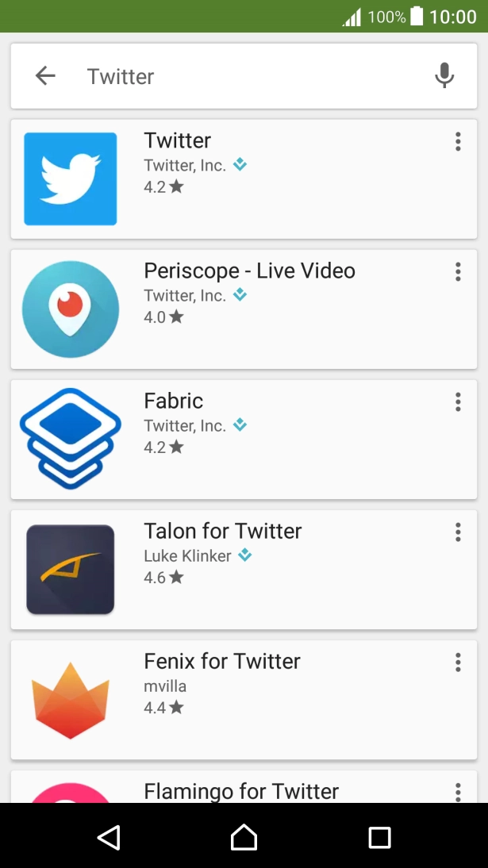
Task: Tap the Fabric app icon
Action: click(x=71, y=439)
